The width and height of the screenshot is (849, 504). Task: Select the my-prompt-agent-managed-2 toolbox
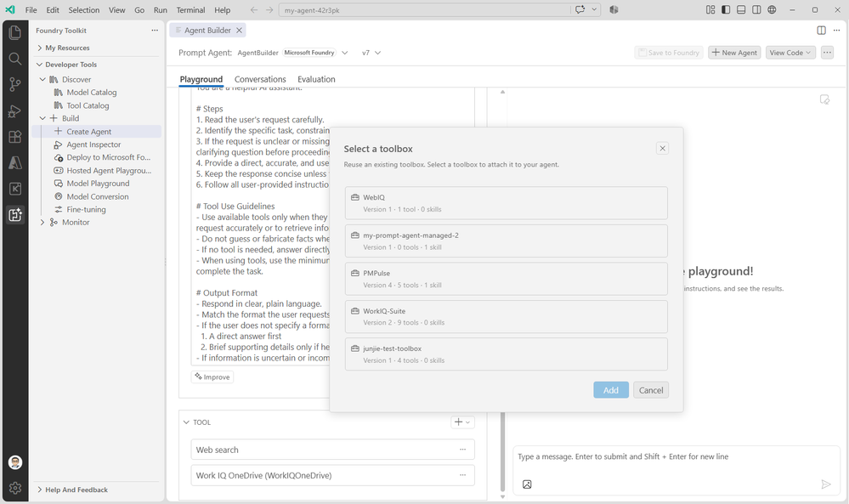coord(506,241)
